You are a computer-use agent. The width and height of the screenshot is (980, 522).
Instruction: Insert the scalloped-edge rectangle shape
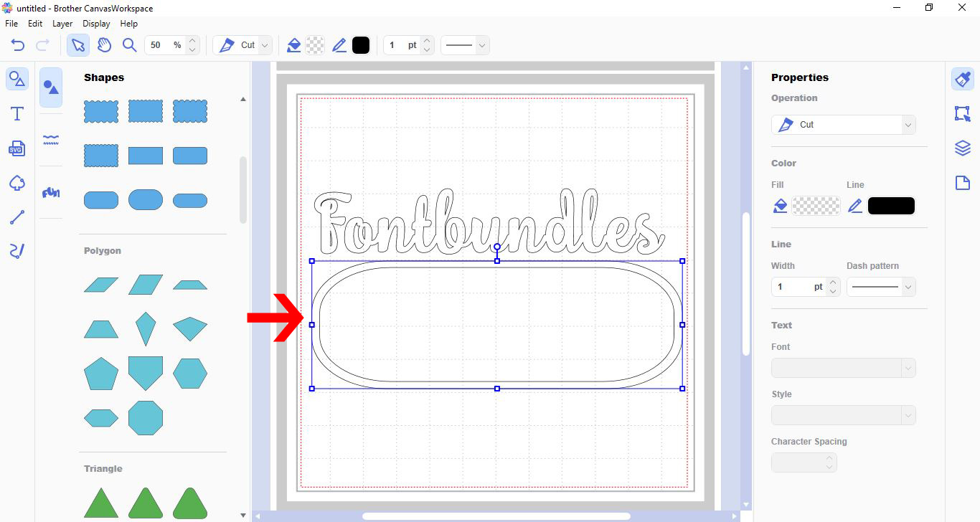(x=101, y=111)
